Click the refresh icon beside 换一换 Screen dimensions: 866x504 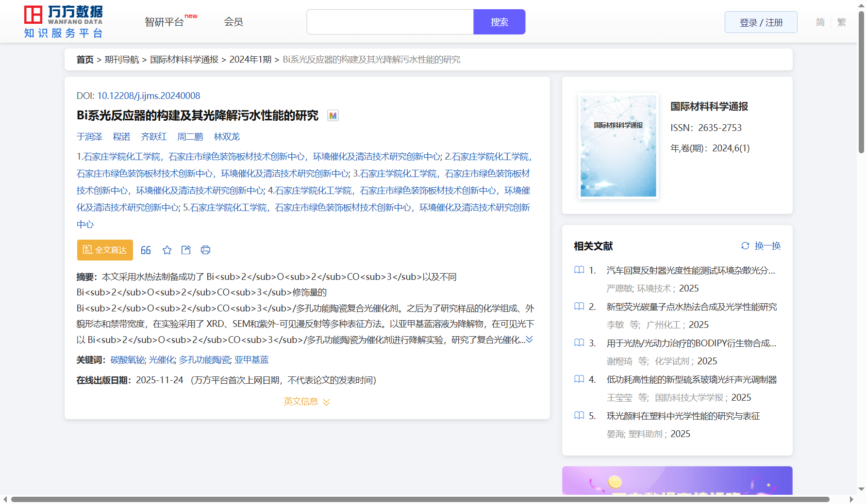(x=745, y=246)
